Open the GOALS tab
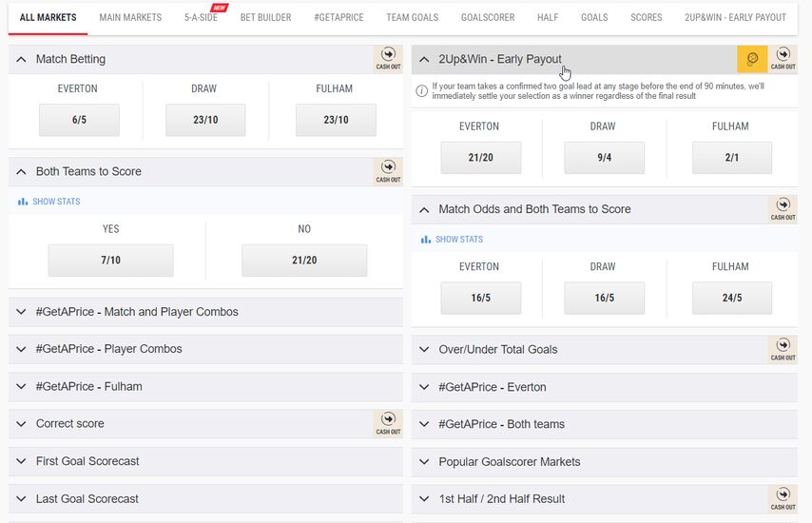 pyautogui.click(x=594, y=18)
